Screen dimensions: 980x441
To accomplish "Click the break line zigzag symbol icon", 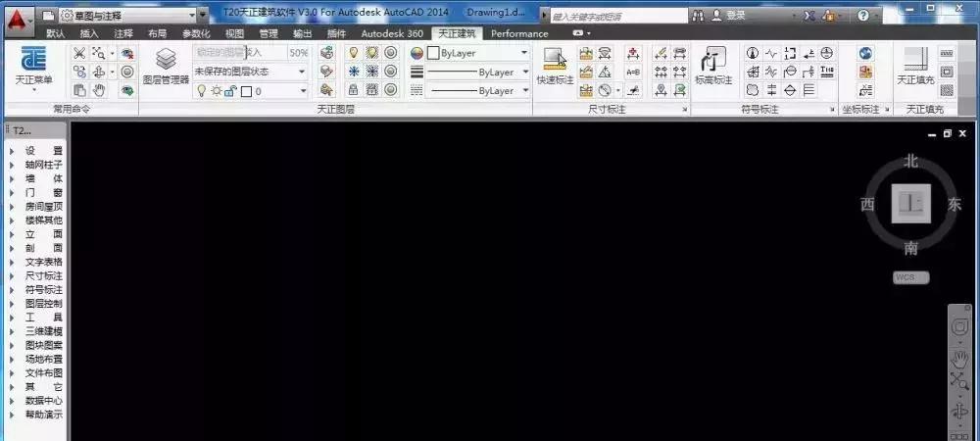I will [x=771, y=54].
